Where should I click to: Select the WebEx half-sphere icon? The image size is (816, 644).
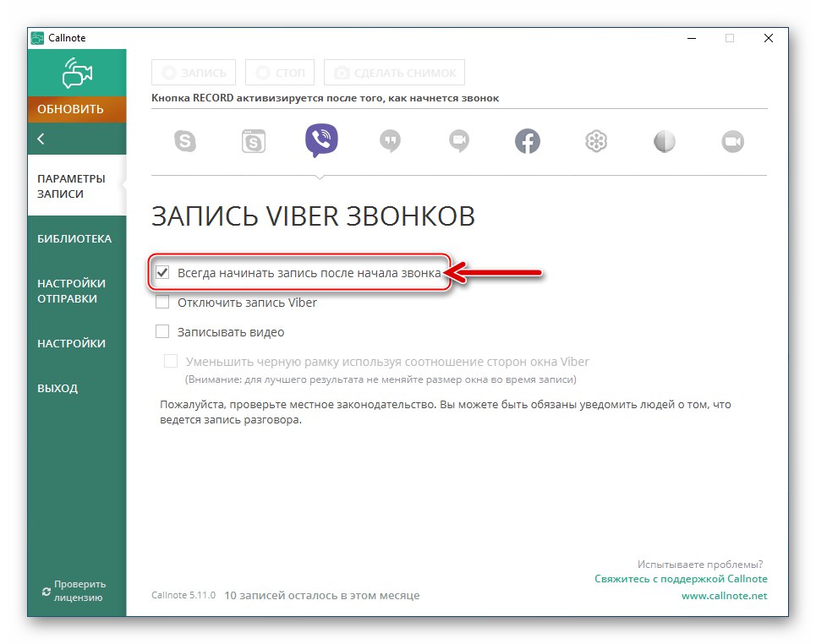coord(665,141)
